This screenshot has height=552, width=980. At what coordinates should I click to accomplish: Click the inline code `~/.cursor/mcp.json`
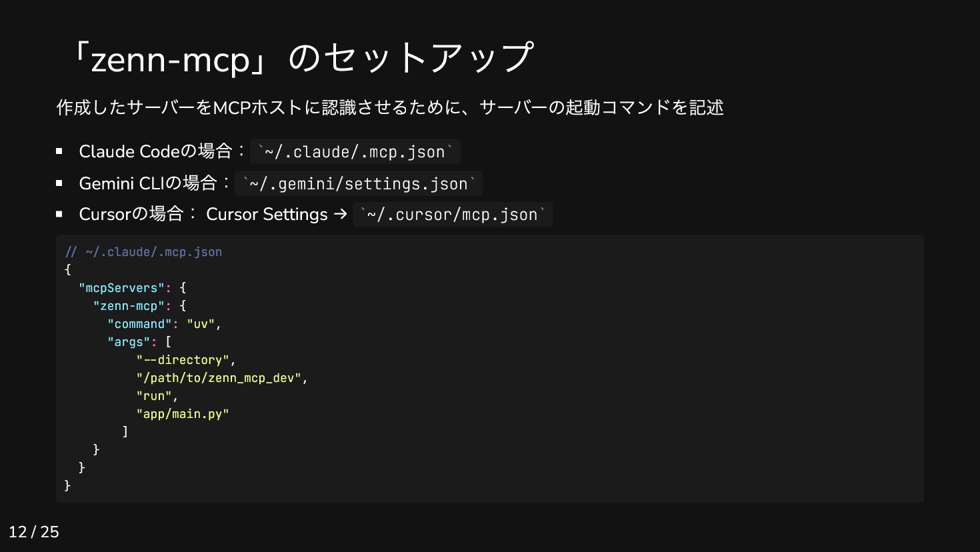click(453, 215)
